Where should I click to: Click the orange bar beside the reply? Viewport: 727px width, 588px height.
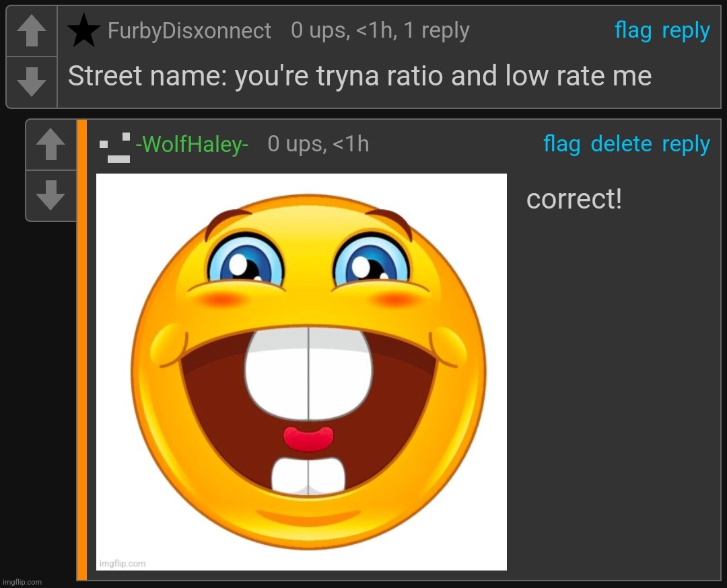82,350
